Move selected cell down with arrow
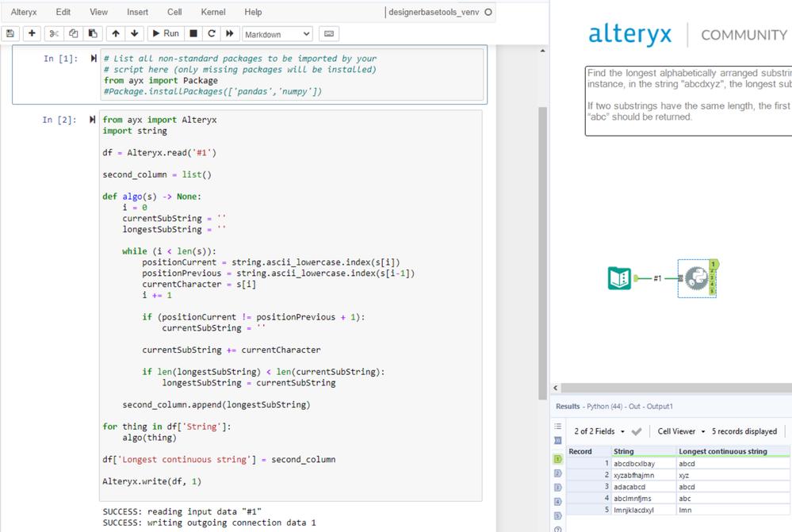The image size is (792, 532). (134, 33)
